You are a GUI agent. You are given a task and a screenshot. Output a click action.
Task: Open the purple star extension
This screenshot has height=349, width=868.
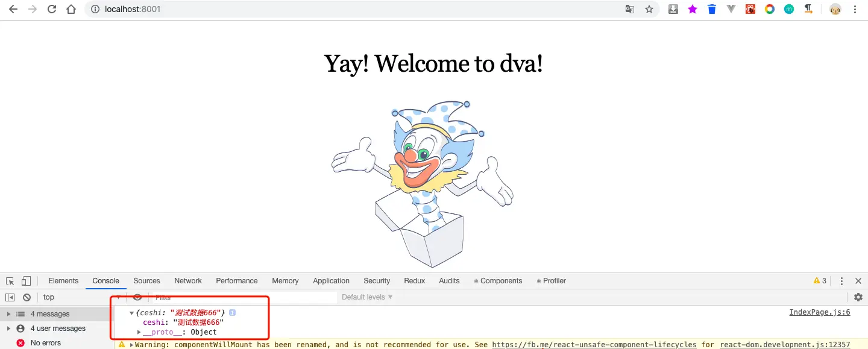693,9
